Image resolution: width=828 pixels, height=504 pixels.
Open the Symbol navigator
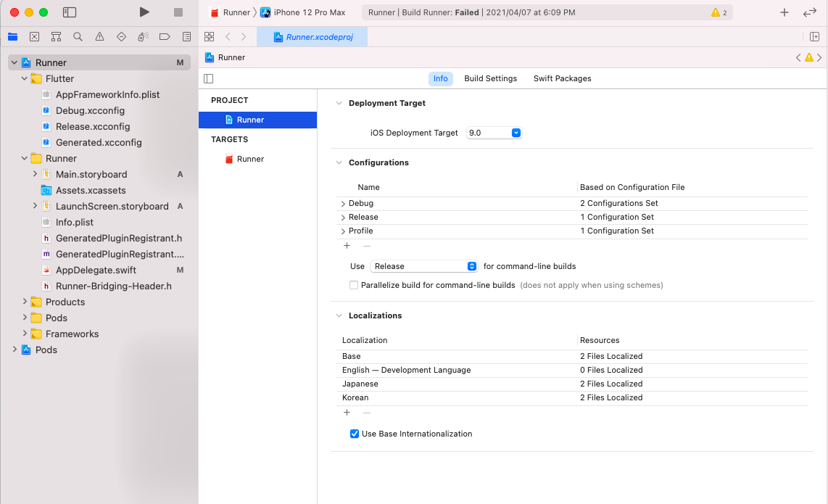tap(56, 36)
